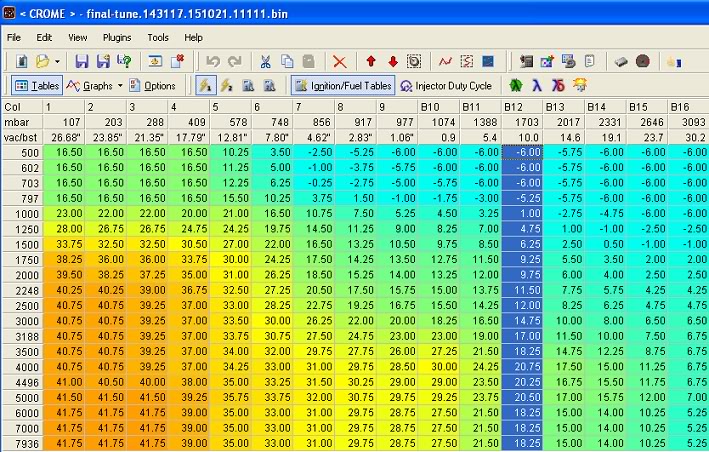Click the dashed red S-curve icon
The height and width of the screenshot is (452, 709).
(467, 61)
